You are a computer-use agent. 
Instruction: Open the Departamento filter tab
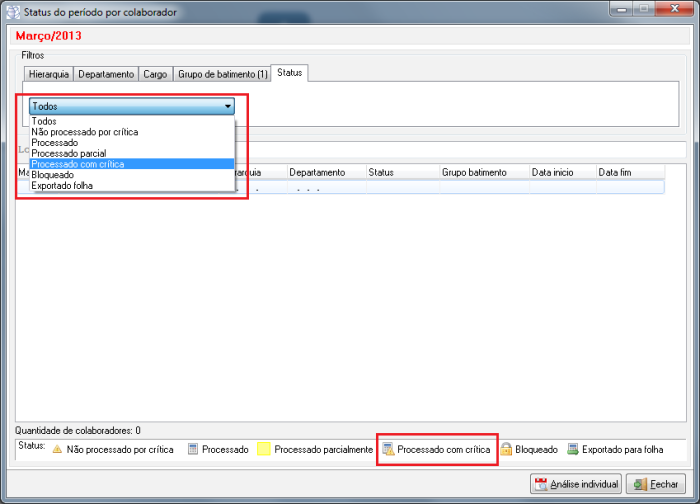(106, 74)
